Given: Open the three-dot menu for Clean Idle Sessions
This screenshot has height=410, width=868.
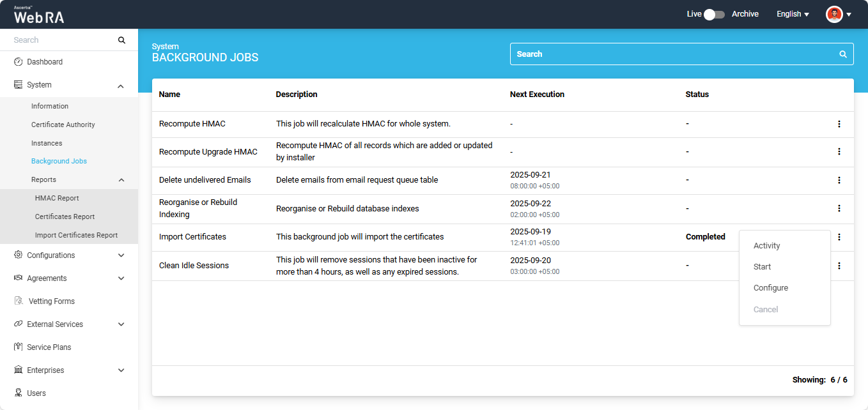Looking at the screenshot, I should pos(839,266).
